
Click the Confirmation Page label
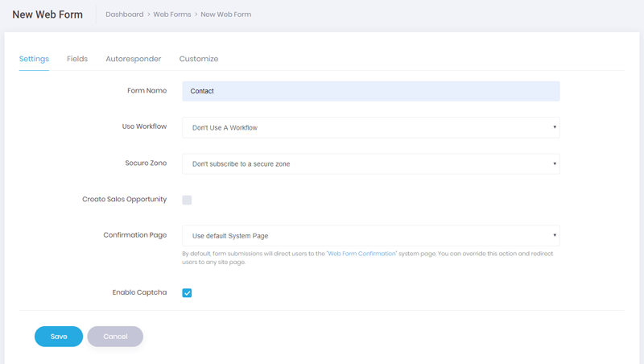135,235
